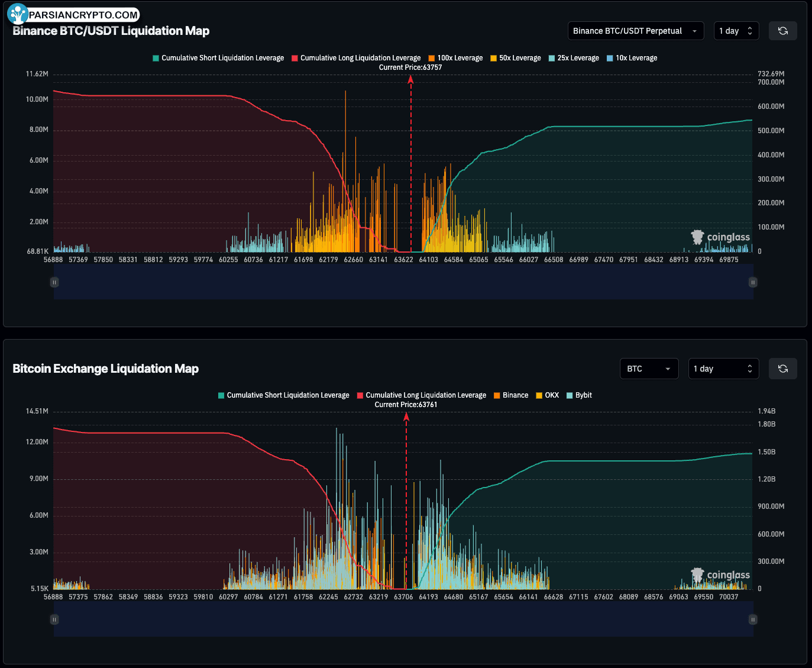Open the BTC coin selector dropdown
Viewport: 812px width, 668px height.
click(x=648, y=369)
